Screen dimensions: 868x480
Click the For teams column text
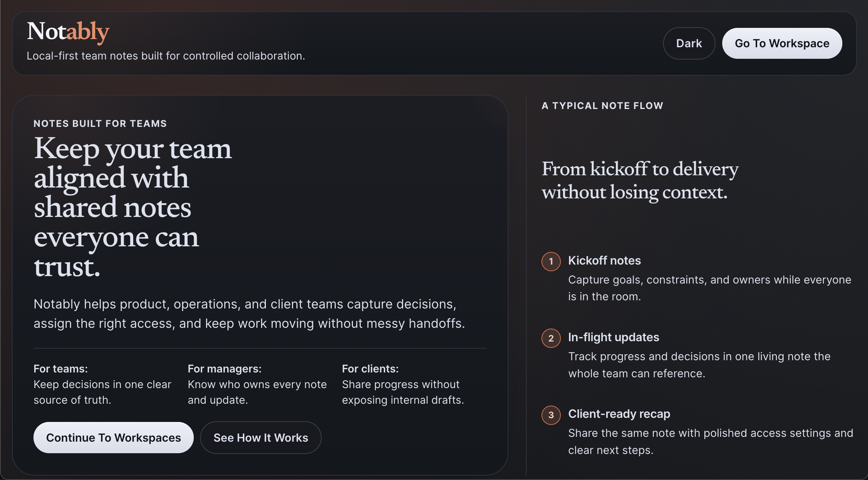[102, 384]
